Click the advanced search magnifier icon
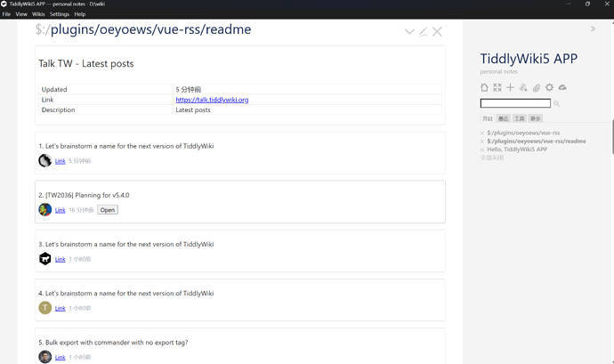Image resolution: width=614 pixels, height=364 pixels. tap(556, 103)
